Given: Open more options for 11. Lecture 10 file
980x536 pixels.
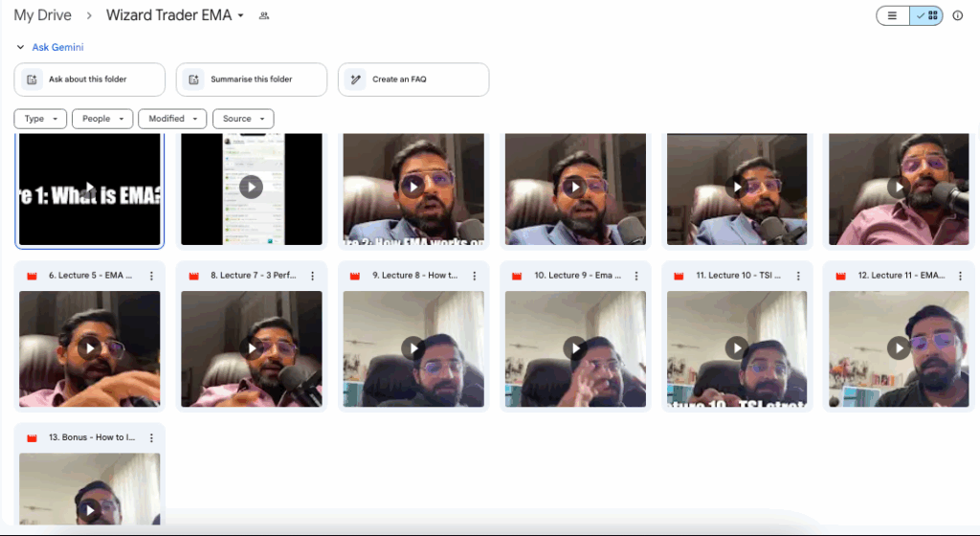Looking at the screenshot, I should 798,276.
